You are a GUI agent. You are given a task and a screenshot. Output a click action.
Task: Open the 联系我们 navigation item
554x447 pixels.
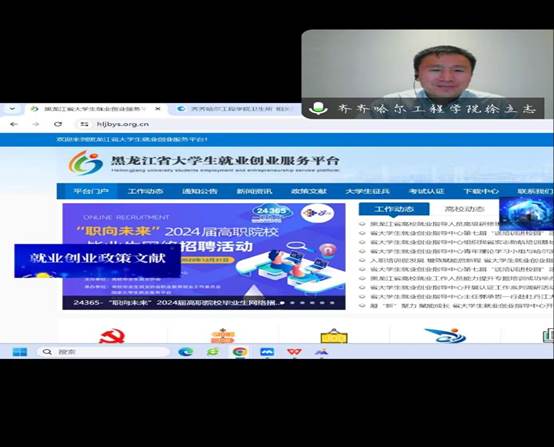[535, 191]
